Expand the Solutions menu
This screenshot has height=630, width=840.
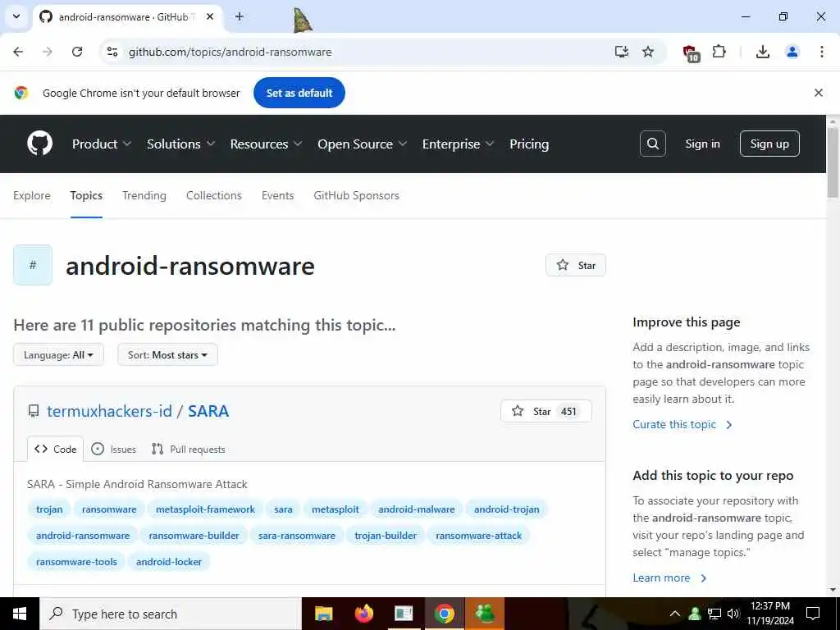point(180,144)
